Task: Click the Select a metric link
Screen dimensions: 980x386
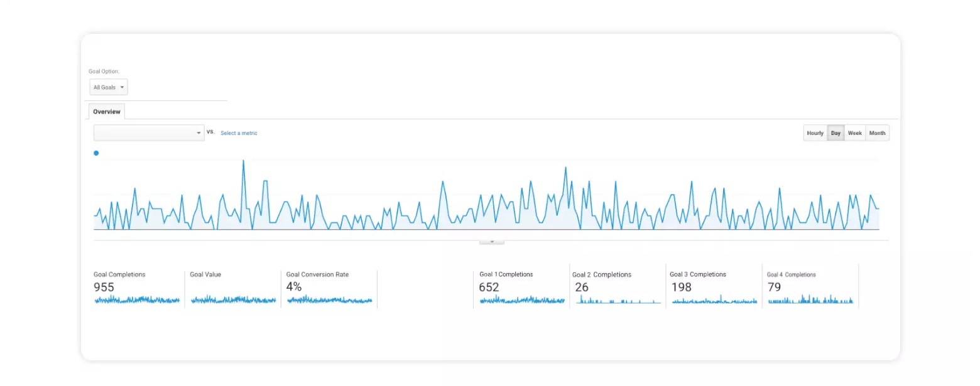Action: 239,133
